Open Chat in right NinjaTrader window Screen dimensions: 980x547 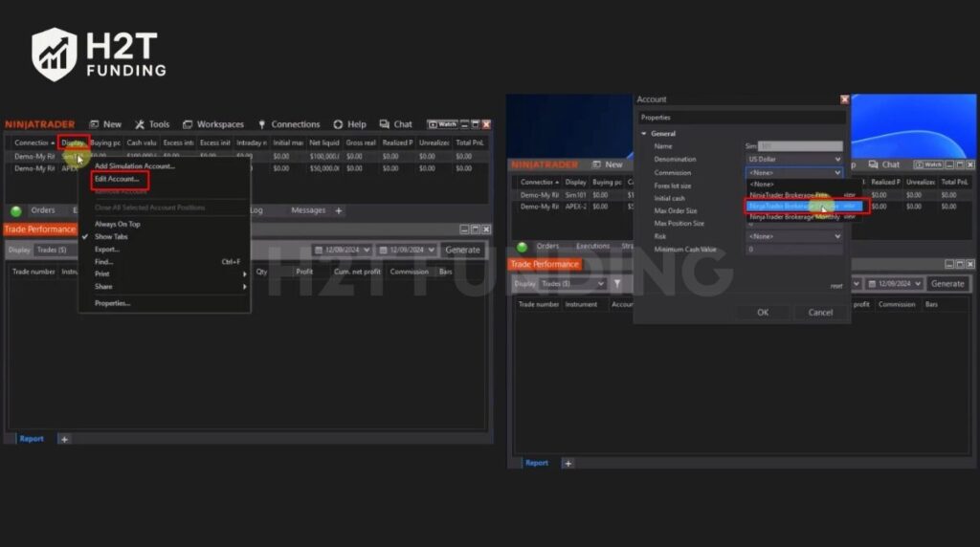[x=883, y=164]
